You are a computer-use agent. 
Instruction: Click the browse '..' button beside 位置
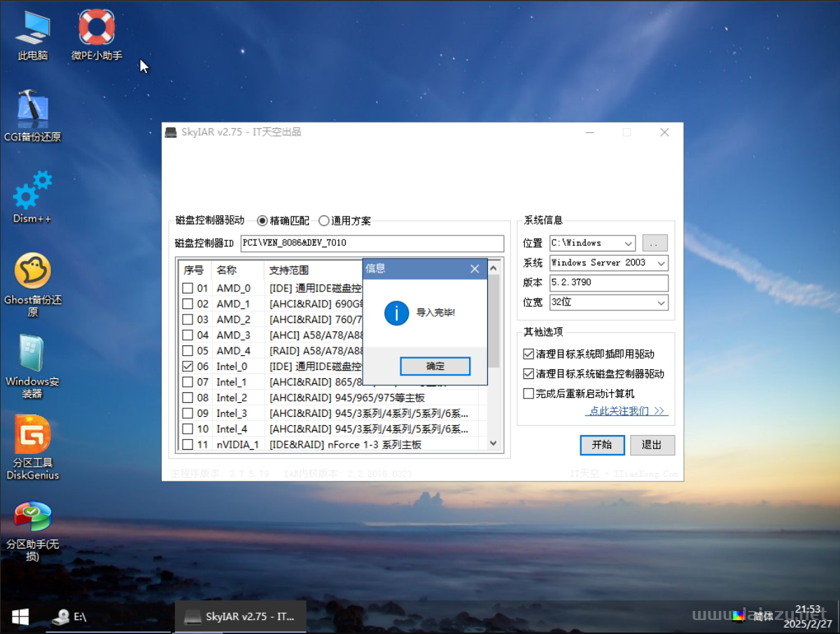coord(654,243)
